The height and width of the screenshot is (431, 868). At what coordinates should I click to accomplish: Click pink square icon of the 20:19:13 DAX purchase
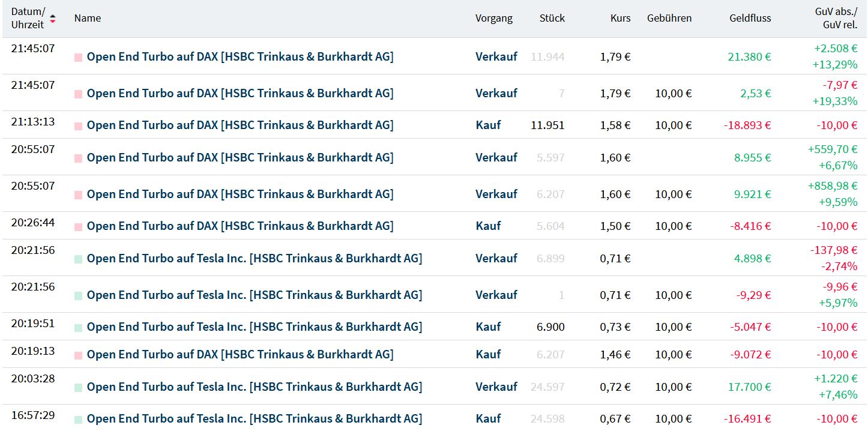pyautogui.click(x=78, y=355)
